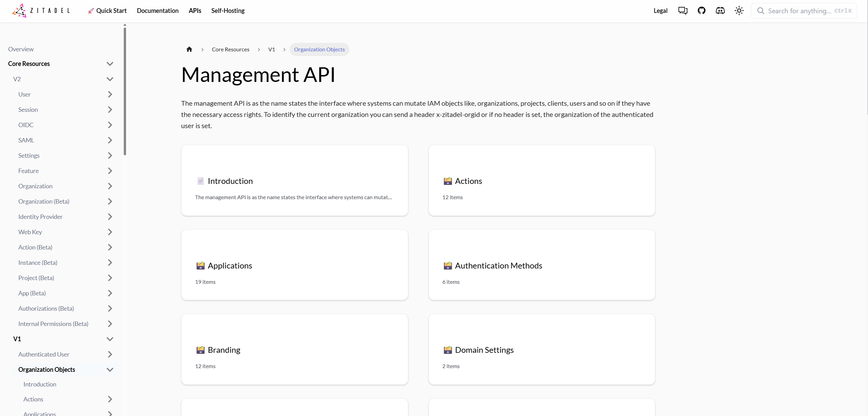Open the Domain Settings card
Screen dimensions: 868x416
point(542,349)
